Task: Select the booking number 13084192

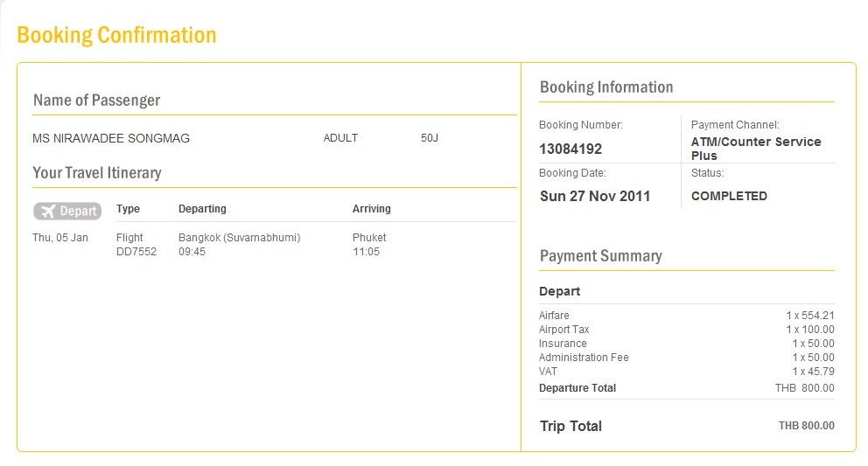Action: tap(570, 149)
